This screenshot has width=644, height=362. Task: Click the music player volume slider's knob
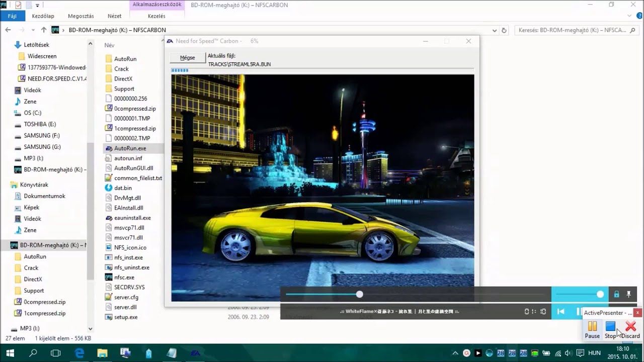tap(600, 294)
